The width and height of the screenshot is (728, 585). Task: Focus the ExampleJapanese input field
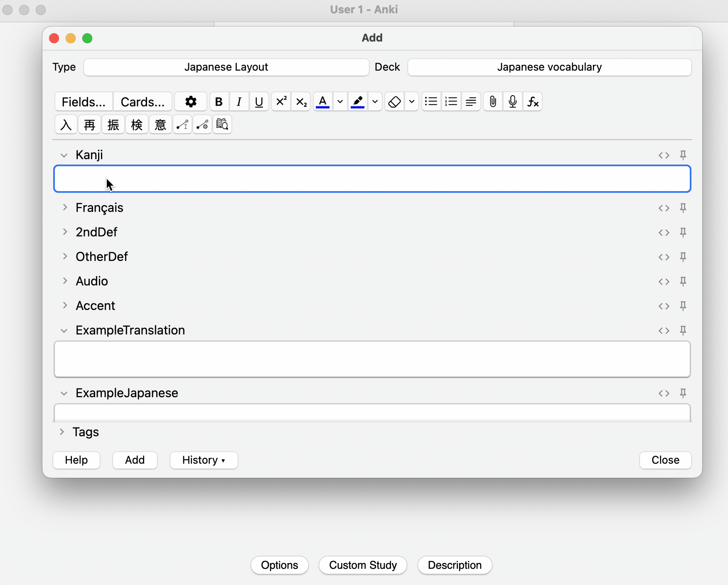pyautogui.click(x=372, y=413)
